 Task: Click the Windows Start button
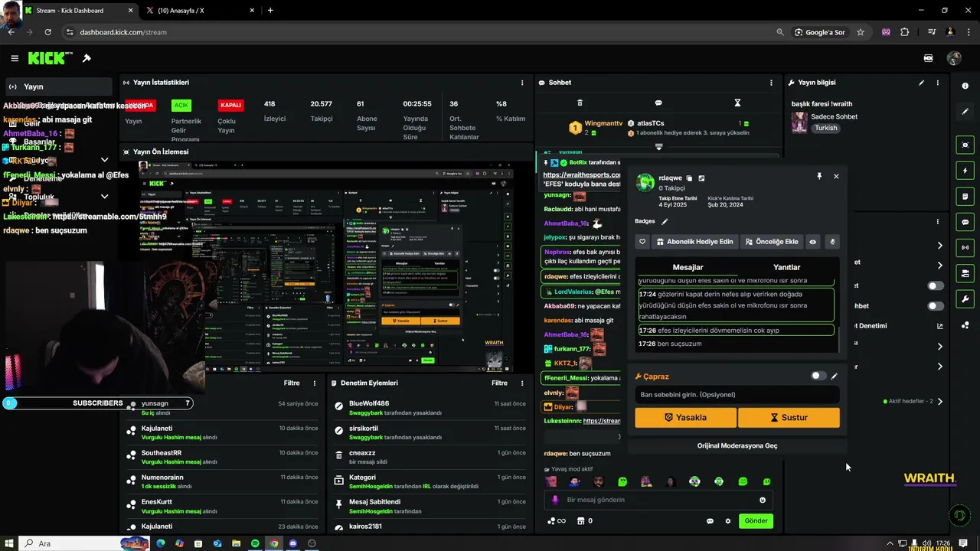9,543
